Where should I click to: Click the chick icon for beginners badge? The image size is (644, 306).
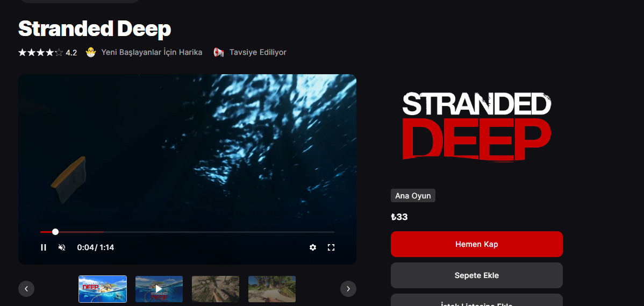pos(91,52)
